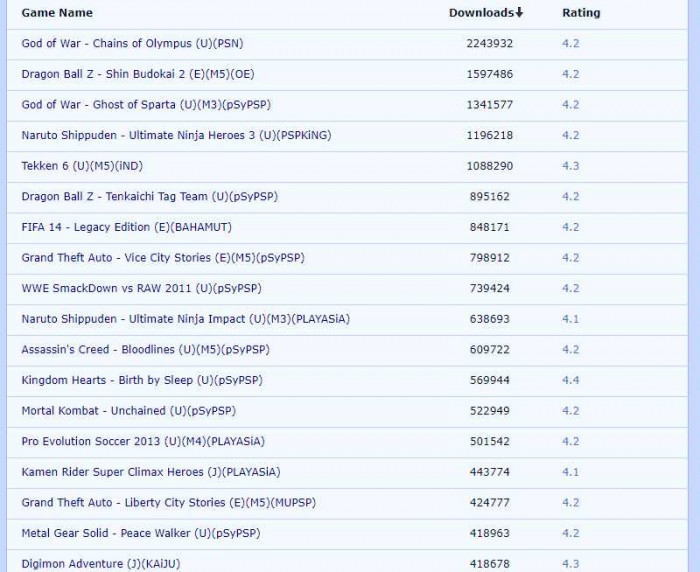Click rating 4.2 for Liberty City Stories

(x=571, y=502)
